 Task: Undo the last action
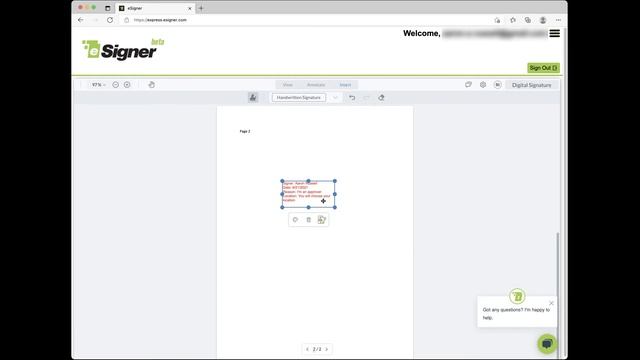pyautogui.click(x=352, y=98)
